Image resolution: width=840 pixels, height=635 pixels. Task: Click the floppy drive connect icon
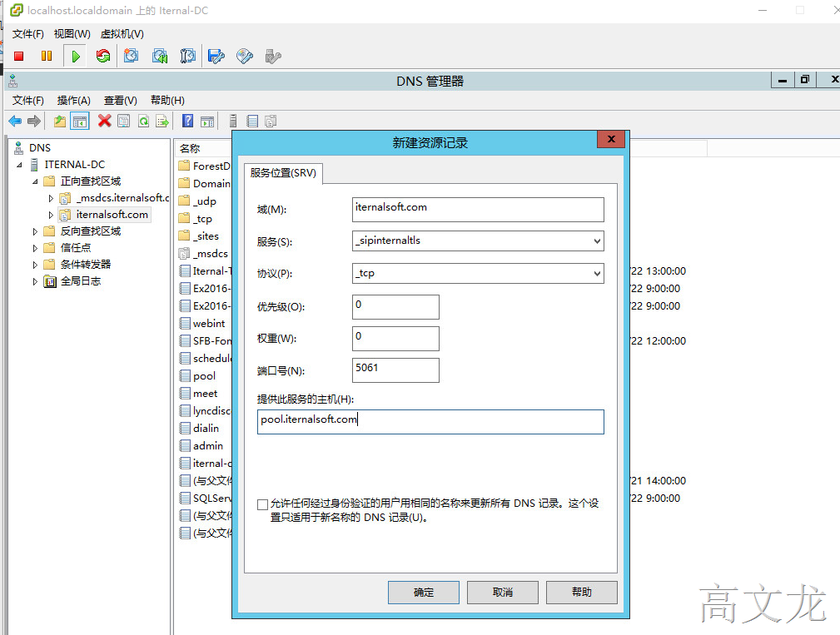click(216, 56)
